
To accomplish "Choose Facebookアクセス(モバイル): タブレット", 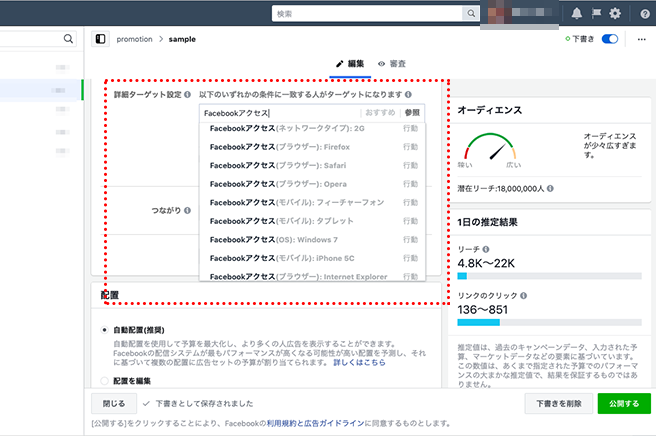I will 313,221.
